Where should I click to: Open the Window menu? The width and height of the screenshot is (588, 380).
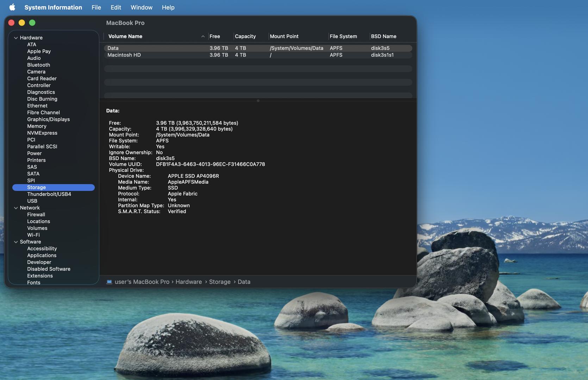pyautogui.click(x=141, y=7)
